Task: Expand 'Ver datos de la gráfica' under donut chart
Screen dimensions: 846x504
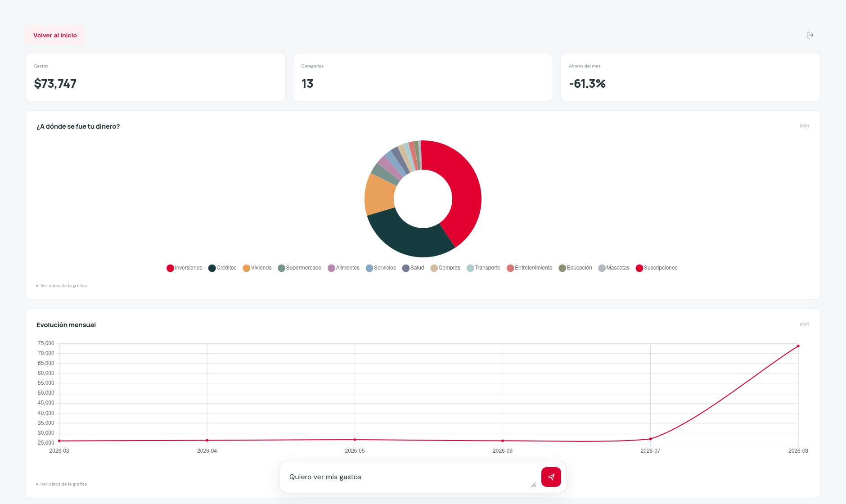Action: (x=62, y=286)
